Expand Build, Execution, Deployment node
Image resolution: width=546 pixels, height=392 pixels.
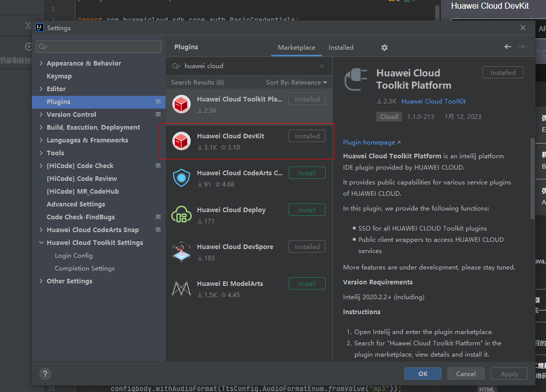[41, 128]
